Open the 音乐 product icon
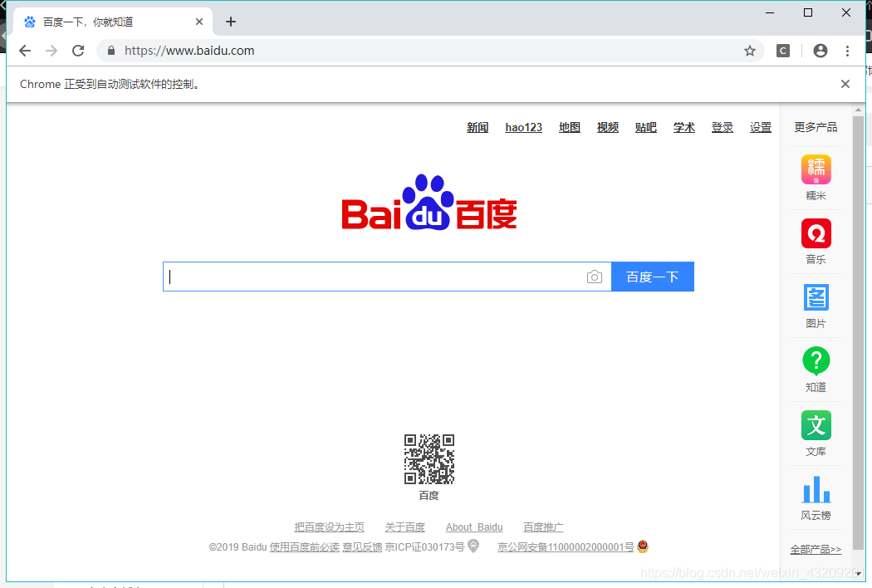The width and height of the screenshot is (872, 588). coord(816,233)
